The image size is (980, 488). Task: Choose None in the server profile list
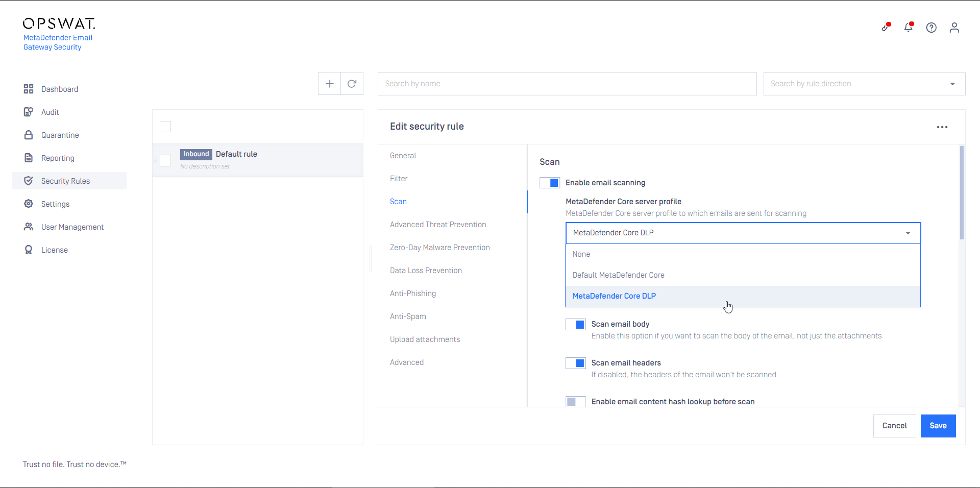(581, 254)
